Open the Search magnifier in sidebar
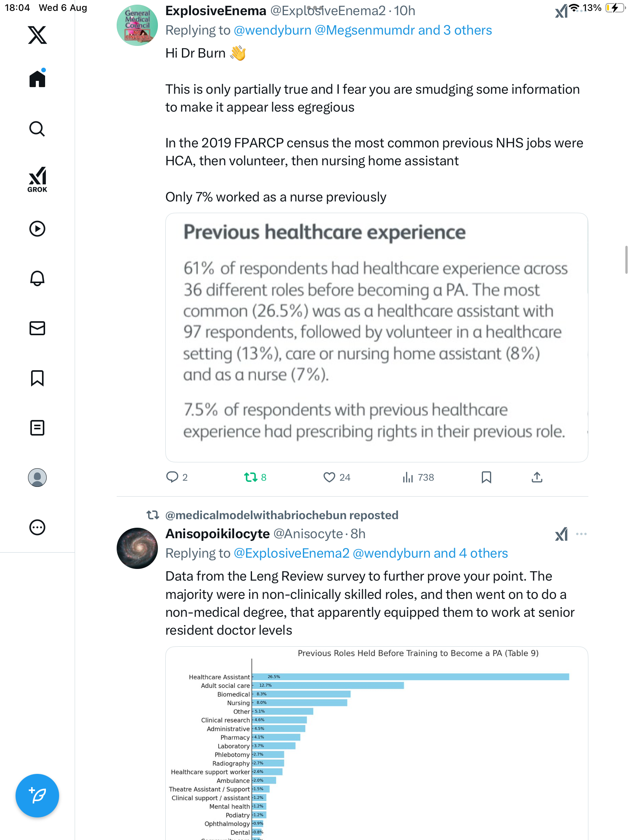The image size is (630, 840). pyautogui.click(x=37, y=129)
